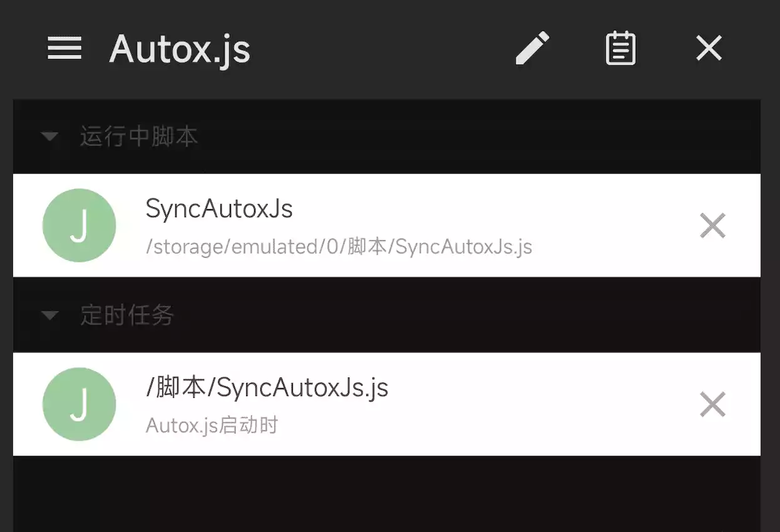Collapse the 定时任务 section
This screenshot has height=532, width=780.
(50, 315)
